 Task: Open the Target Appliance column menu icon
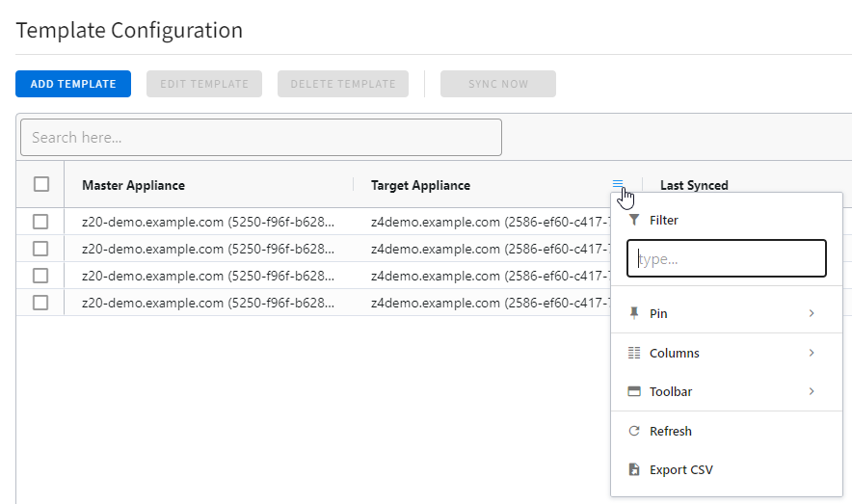[617, 184]
